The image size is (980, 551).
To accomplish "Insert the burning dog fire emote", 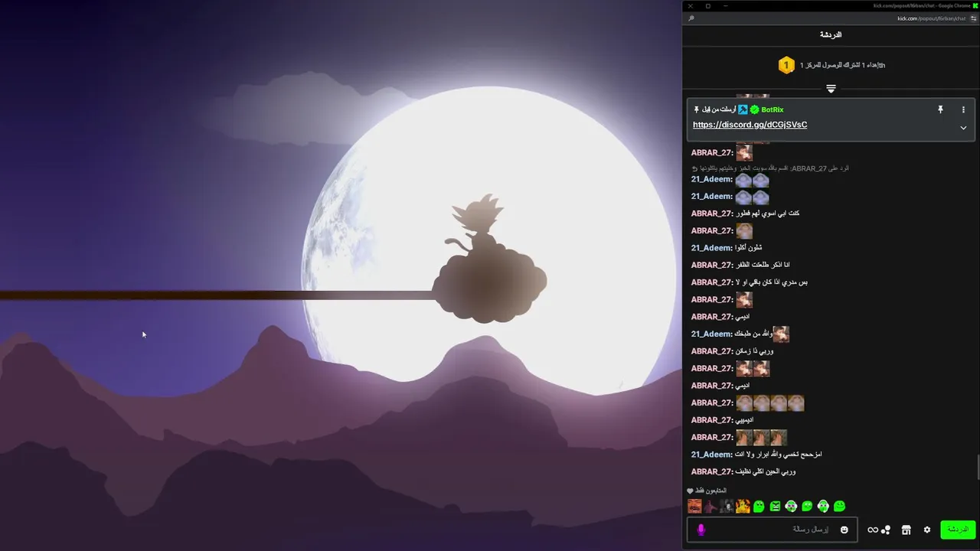I will [743, 506].
